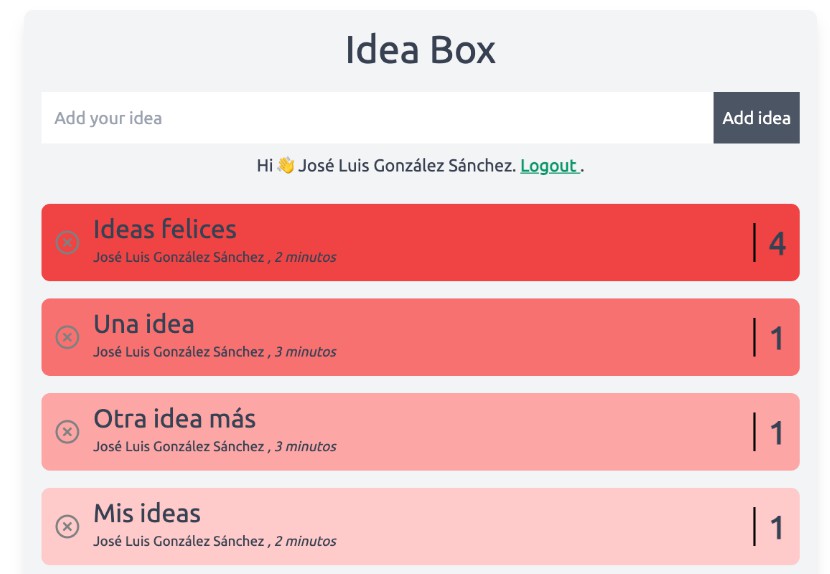Click the "Mis ideas" title text
This screenshot has width=830, height=574.
pos(147,513)
